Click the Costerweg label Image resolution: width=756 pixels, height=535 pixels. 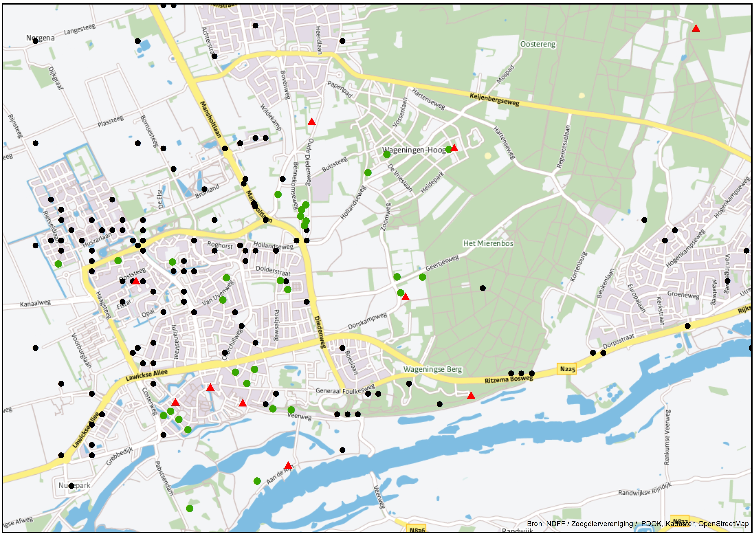(150, 401)
